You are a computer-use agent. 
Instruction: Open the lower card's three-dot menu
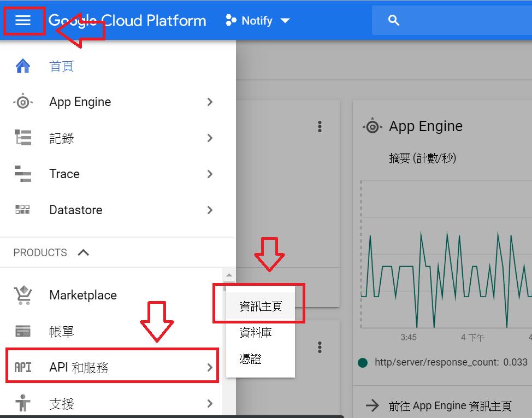(x=320, y=347)
